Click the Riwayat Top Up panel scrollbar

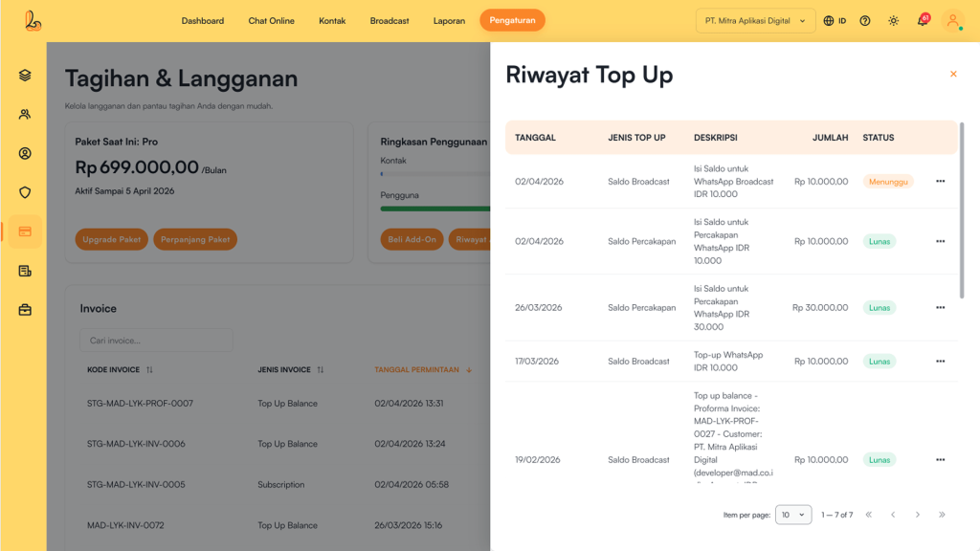(x=961, y=210)
